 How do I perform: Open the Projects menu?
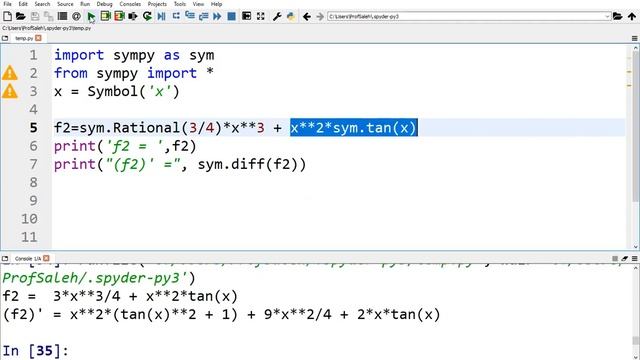point(157,4)
